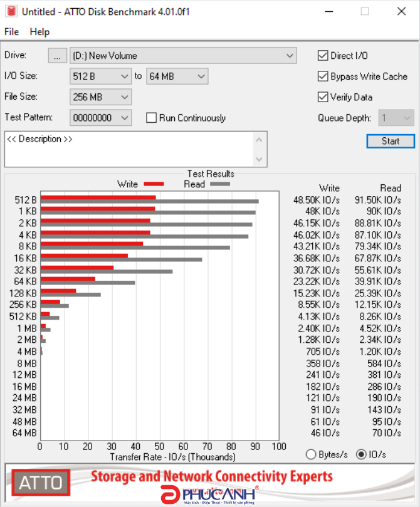Close the ATTO Disk Benchmark window
Screen dimensions: 420x507
coord(401,11)
